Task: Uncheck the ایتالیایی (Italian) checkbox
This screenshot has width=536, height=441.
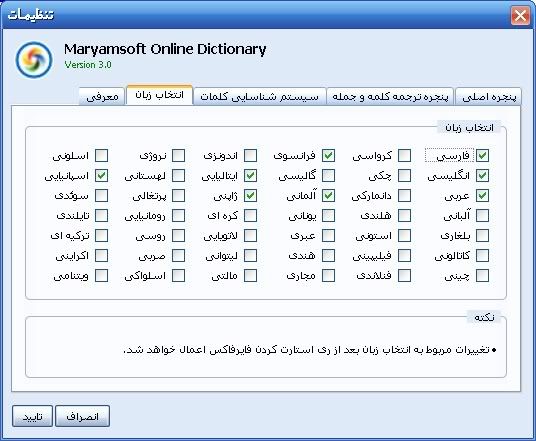Action: 250,176
